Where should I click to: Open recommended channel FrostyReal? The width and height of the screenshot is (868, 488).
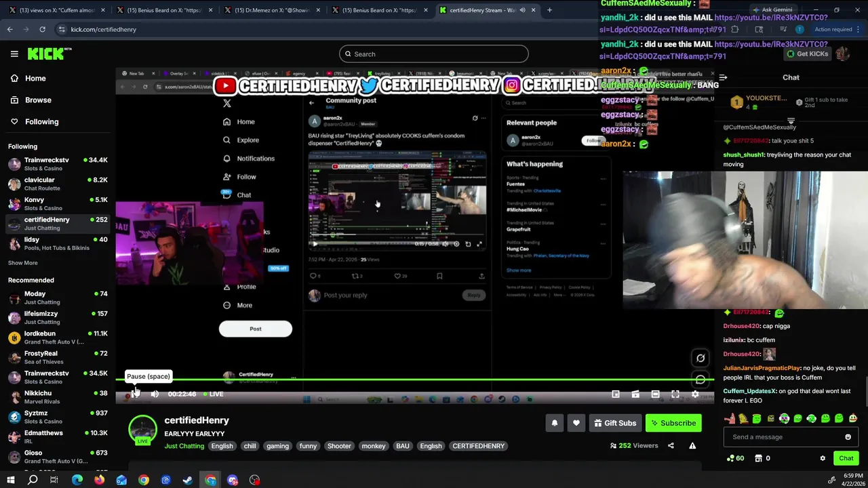click(x=57, y=357)
